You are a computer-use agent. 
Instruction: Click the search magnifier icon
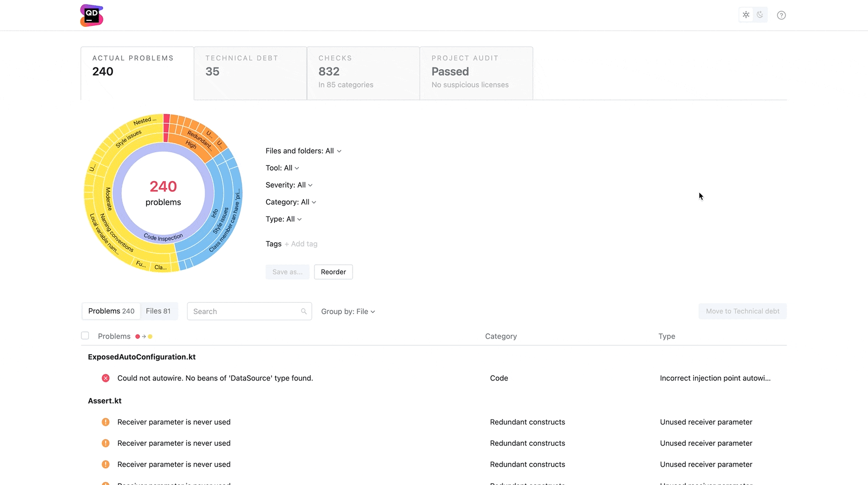(304, 311)
